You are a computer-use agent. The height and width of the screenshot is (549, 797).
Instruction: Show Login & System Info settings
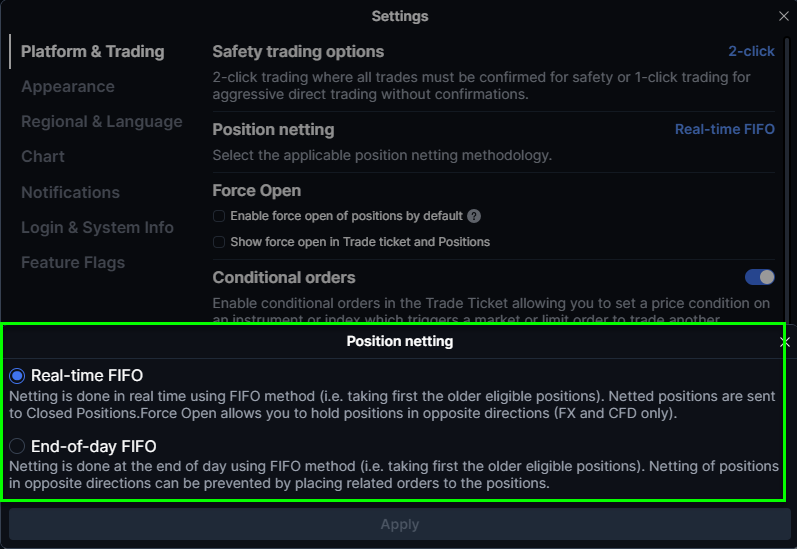point(97,227)
